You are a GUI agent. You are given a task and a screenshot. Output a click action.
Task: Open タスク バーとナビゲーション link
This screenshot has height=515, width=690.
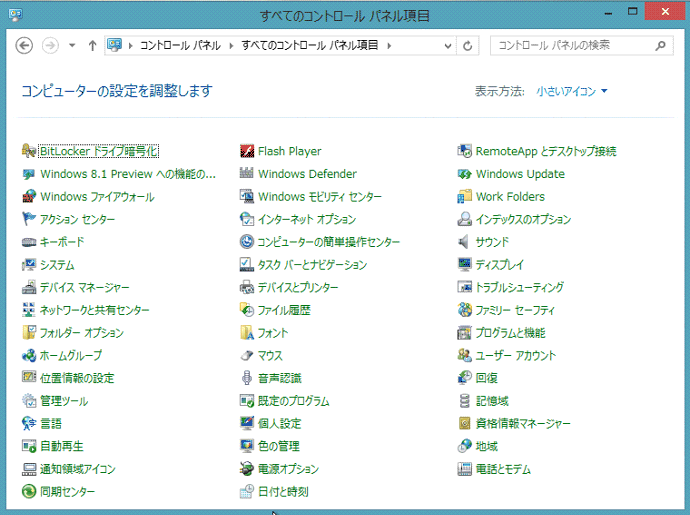pyautogui.click(x=312, y=265)
